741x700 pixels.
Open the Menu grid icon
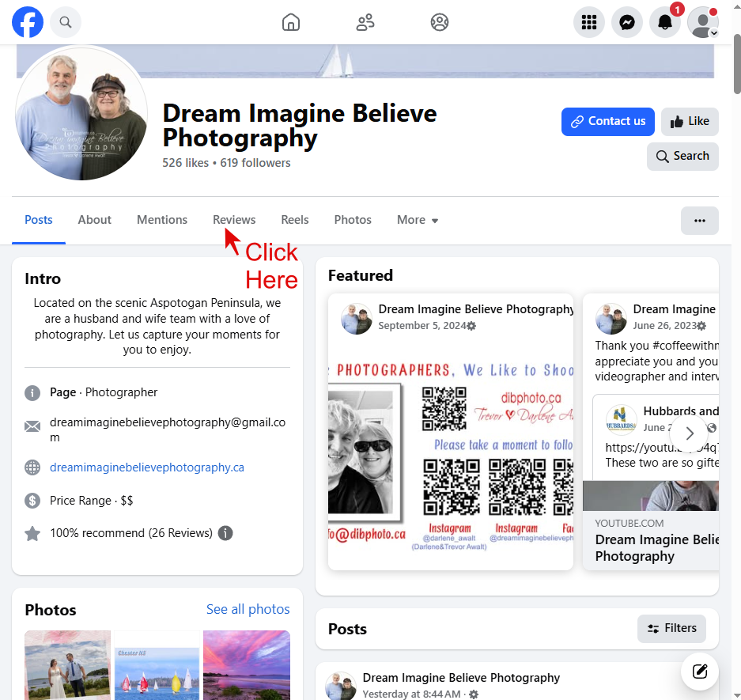click(x=588, y=22)
